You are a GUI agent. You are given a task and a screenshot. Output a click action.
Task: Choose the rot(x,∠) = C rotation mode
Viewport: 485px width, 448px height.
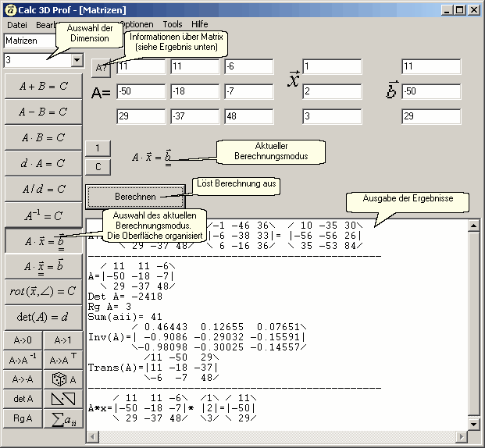click(x=43, y=291)
